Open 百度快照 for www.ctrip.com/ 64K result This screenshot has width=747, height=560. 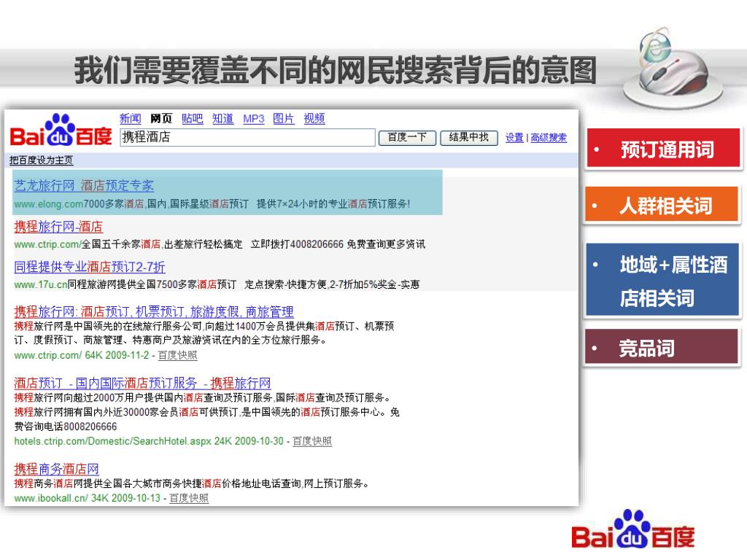tap(178, 355)
